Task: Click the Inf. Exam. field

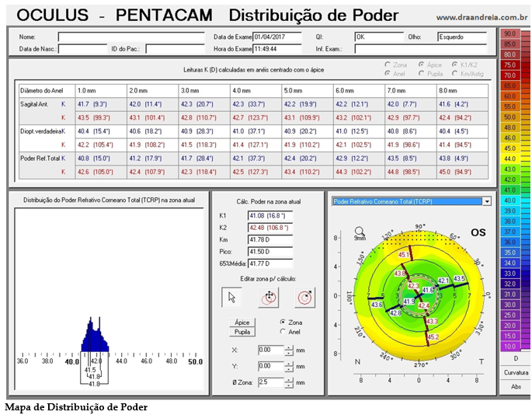Action: tap(421, 49)
